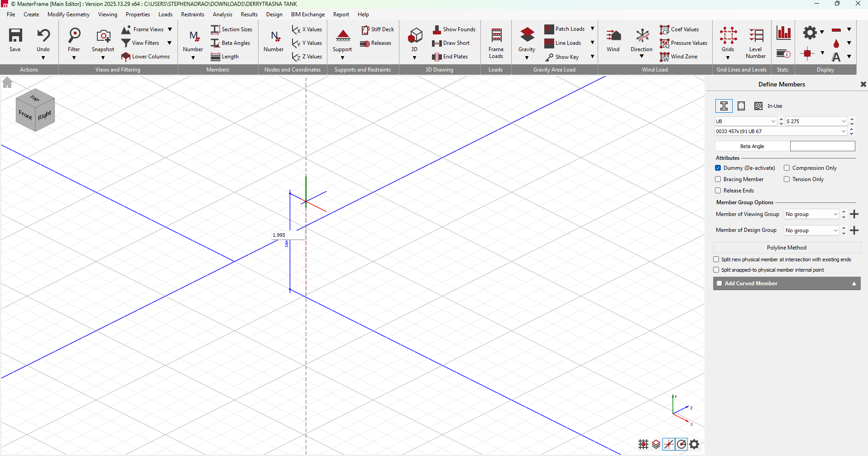This screenshot has width=868, height=456.
Task: Open the Wind load tool
Action: (613, 36)
